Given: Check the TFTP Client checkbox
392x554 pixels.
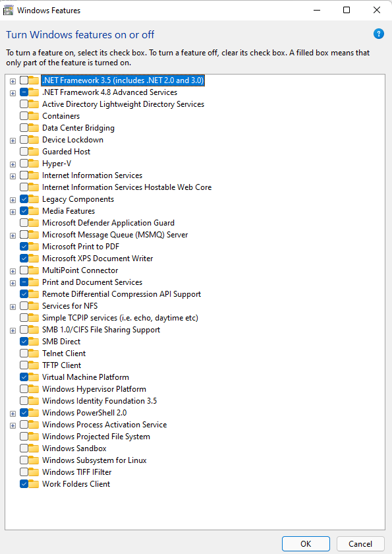Looking at the screenshot, I should click(24, 365).
